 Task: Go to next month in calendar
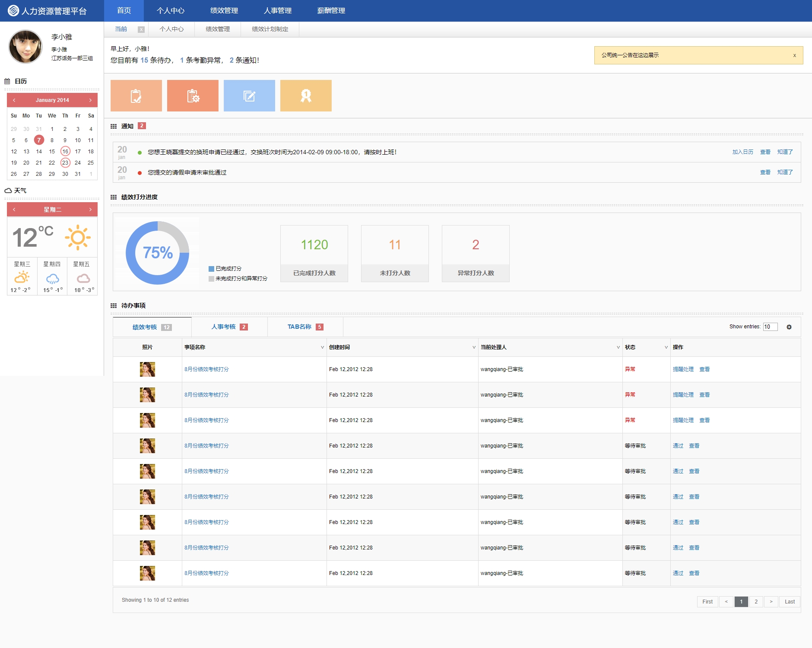coord(90,100)
